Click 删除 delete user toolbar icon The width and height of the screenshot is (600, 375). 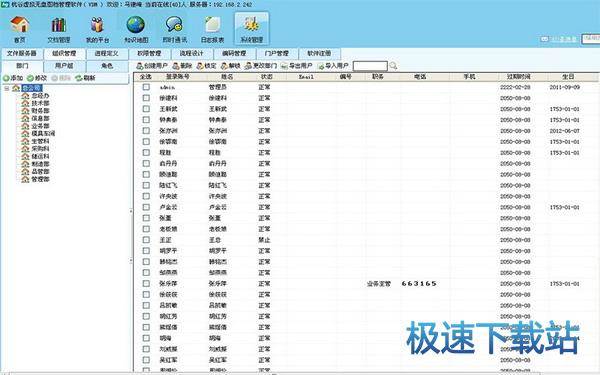176,66
